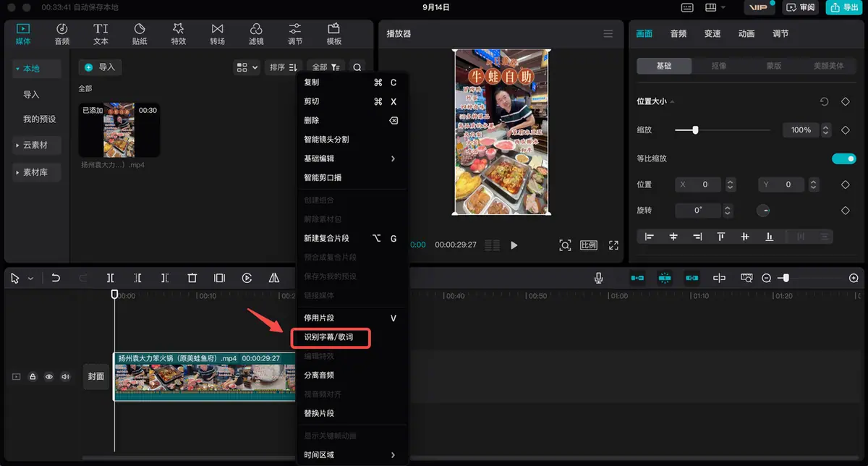
Task: Open the 排序 sort dropdown
Action: coord(284,67)
